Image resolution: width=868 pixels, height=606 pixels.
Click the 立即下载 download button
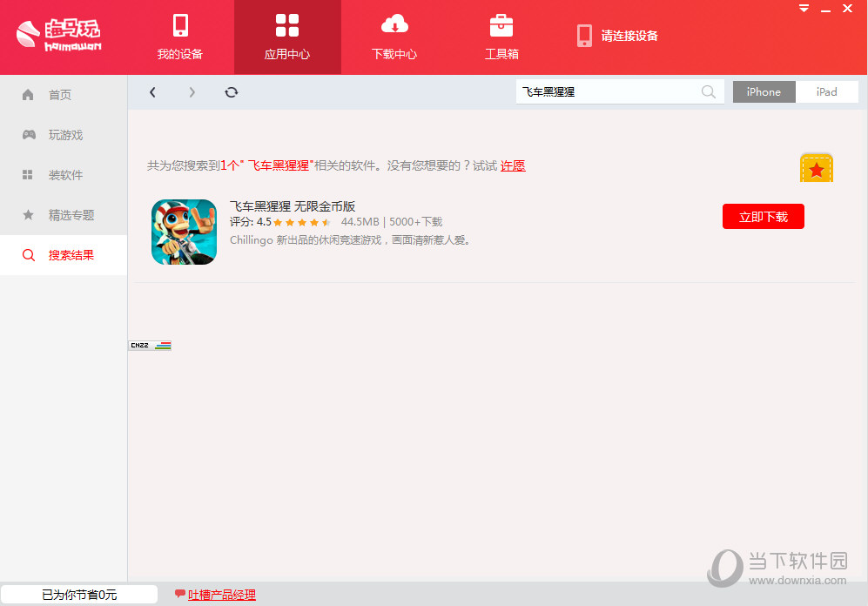coord(763,216)
